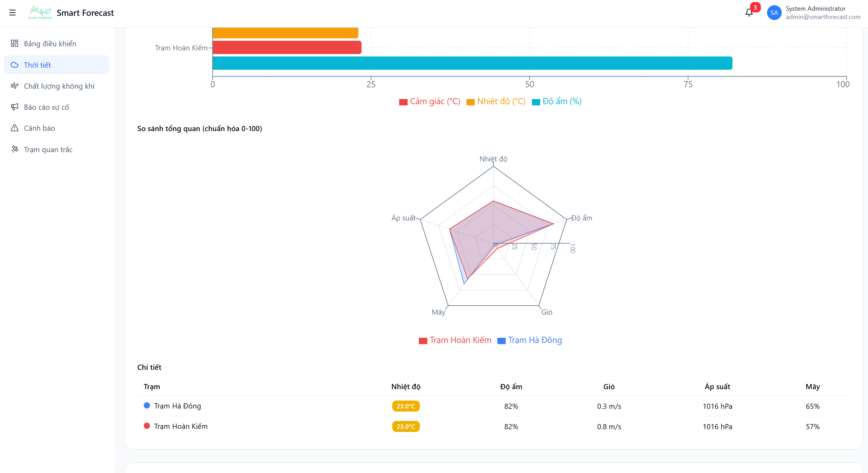Toggle Nhiệt độ (°C) legend series
Screen dimensions: 868x473
496,101
